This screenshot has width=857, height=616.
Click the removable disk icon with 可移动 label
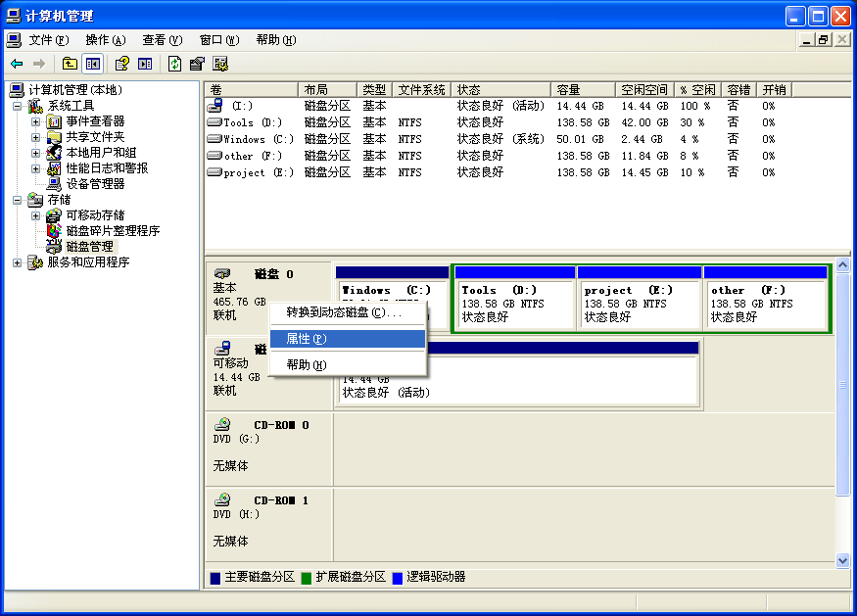point(222,349)
